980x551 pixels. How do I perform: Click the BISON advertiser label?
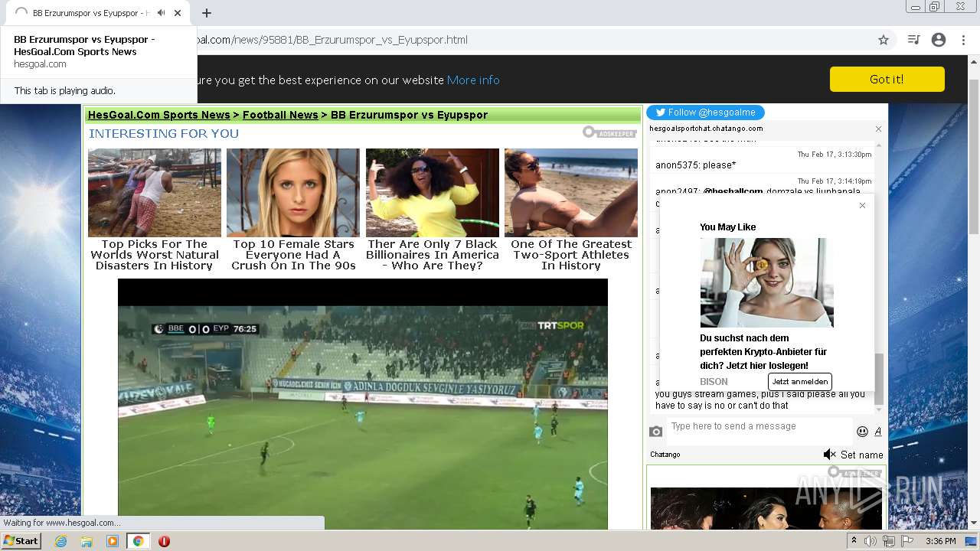point(714,381)
